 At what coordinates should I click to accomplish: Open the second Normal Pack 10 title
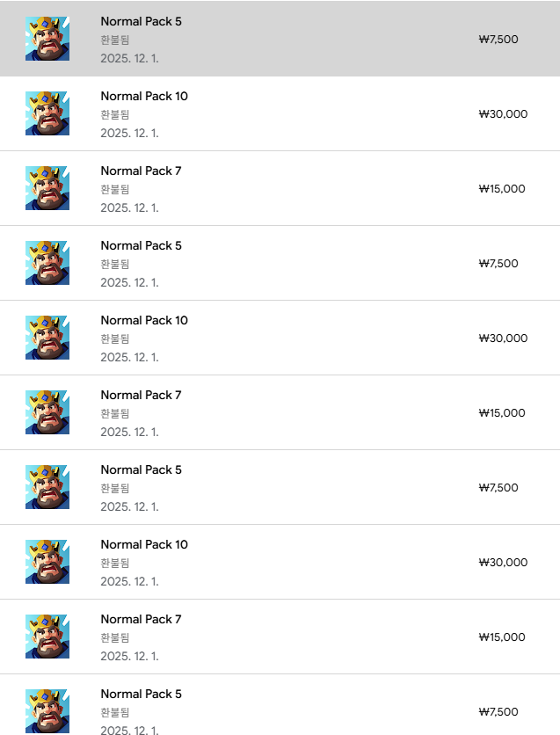click(144, 320)
